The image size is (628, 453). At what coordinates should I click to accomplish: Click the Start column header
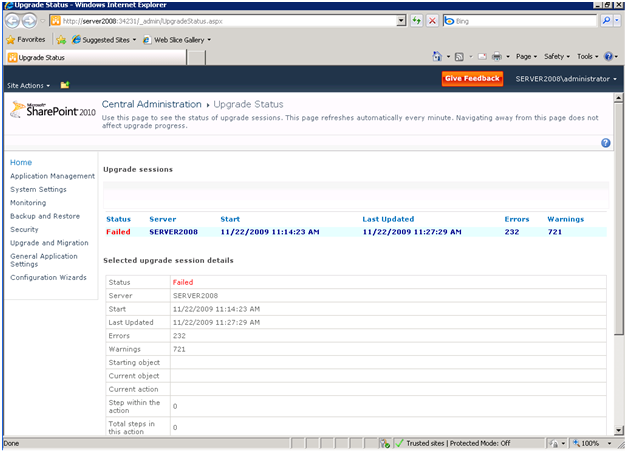230,219
